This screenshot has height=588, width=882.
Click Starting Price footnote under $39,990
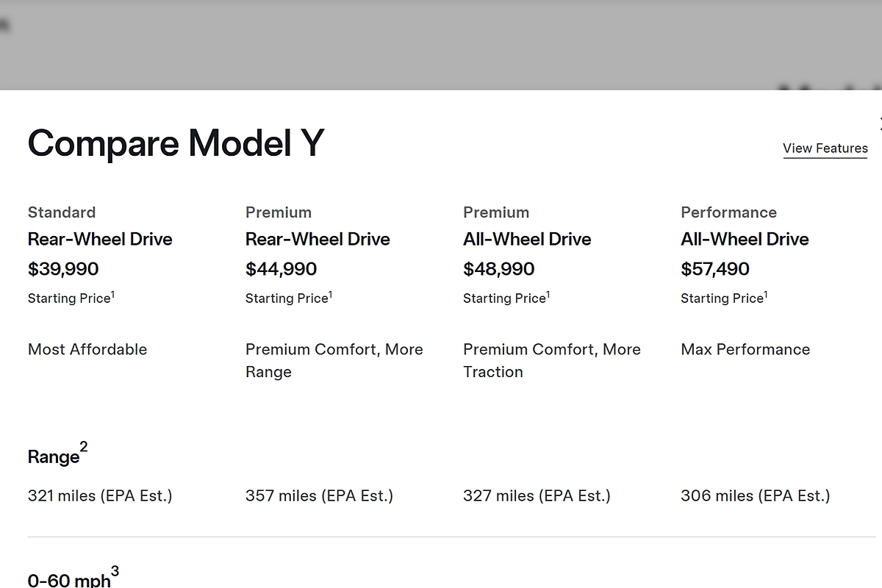(112, 294)
